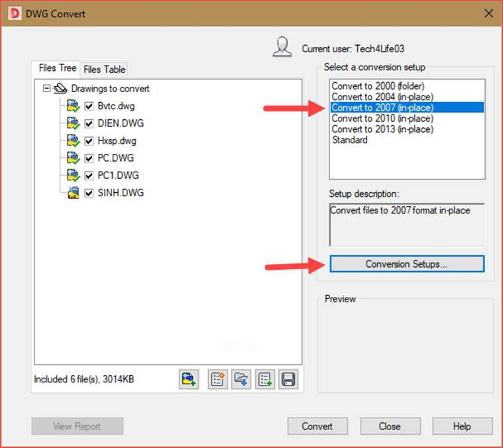The height and width of the screenshot is (448, 503).
Task: Select Convert to 2000 (folder) setup
Action: tap(407, 86)
